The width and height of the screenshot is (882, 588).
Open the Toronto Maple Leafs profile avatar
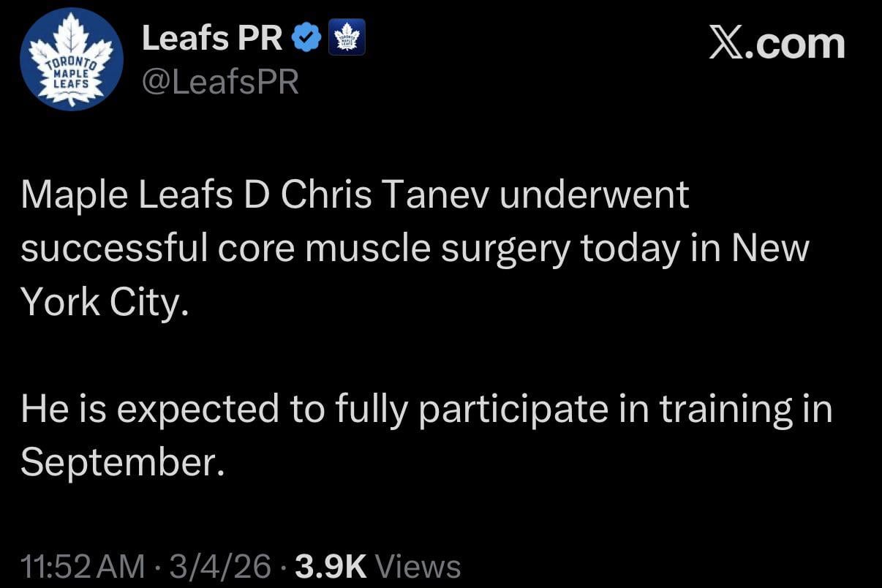pos(72,59)
